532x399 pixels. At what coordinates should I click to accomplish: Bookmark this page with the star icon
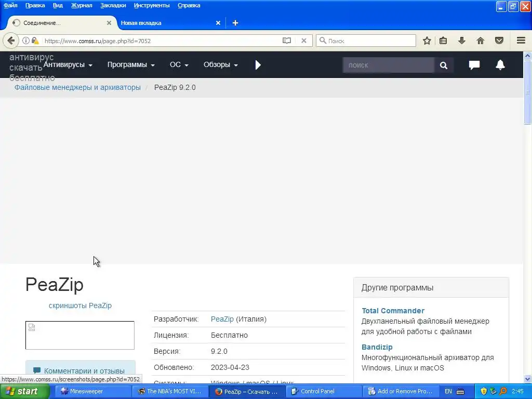tap(427, 41)
